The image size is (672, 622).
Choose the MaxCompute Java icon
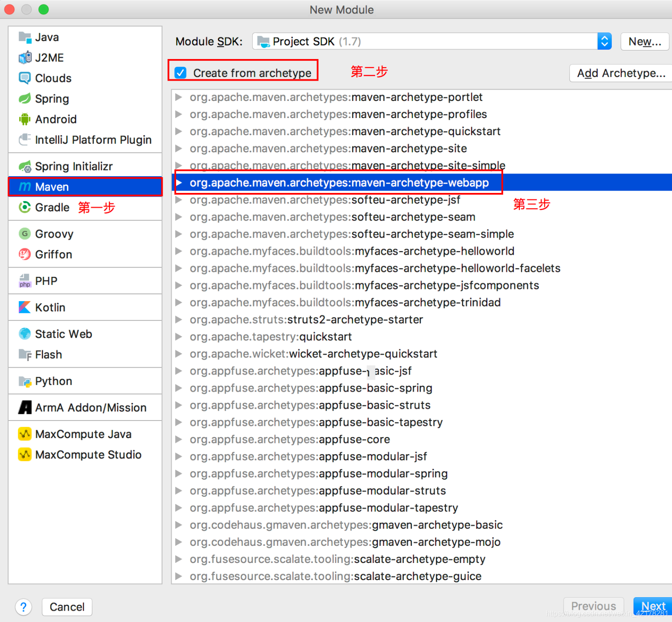click(25, 434)
